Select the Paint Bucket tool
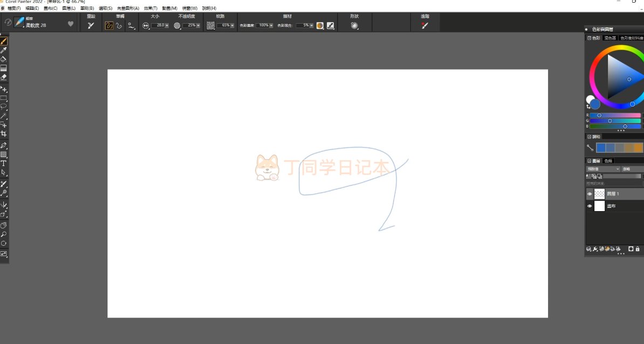This screenshot has width=644, height=344. click(x=3, y=59)
